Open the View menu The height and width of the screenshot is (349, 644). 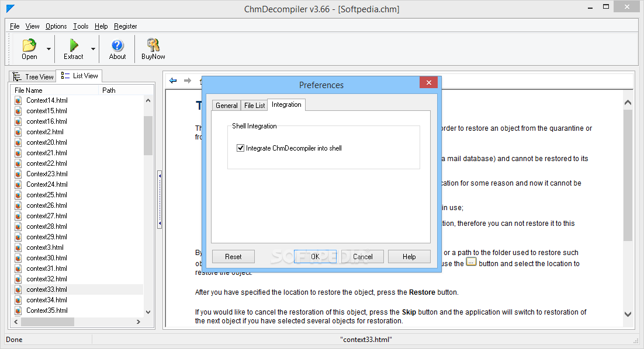pos(33,26)
